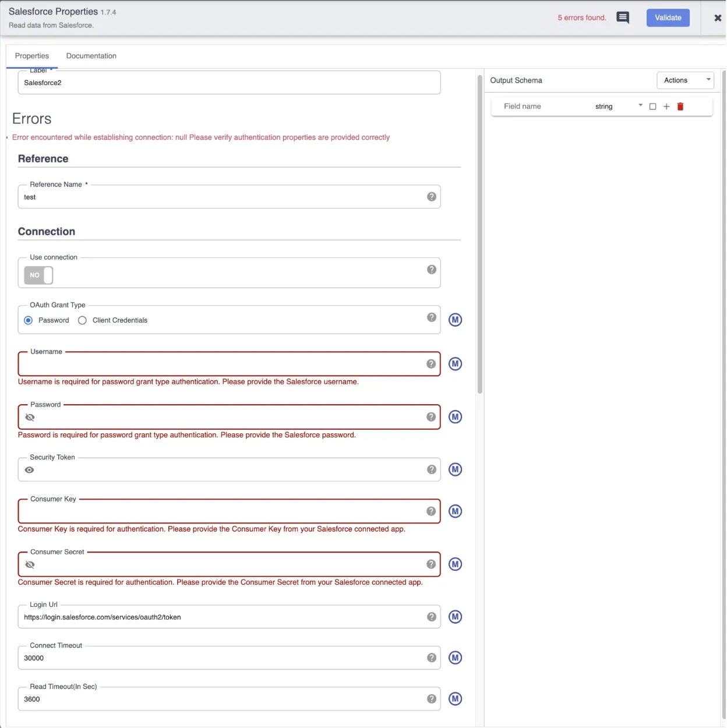Click macro M icon beside Username

pyautogui.click(x=456, y=364)
